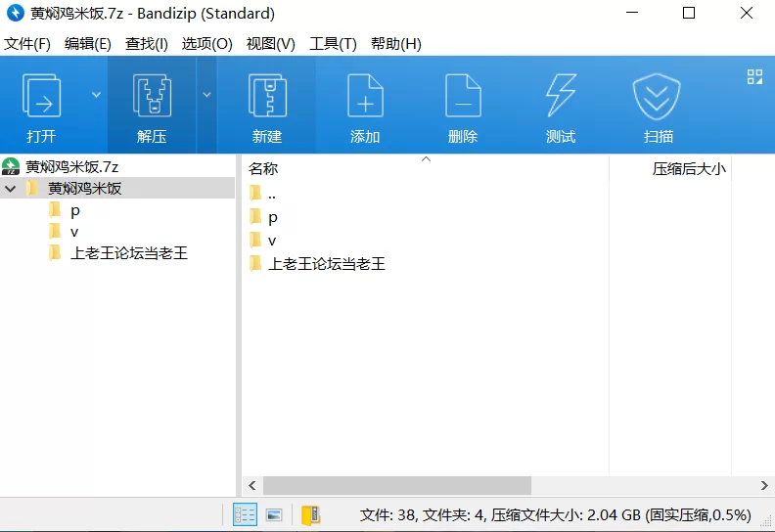Open the 视图(V) menu
The height and width of the screenshot is (532, 775).
tap(270, 44)
